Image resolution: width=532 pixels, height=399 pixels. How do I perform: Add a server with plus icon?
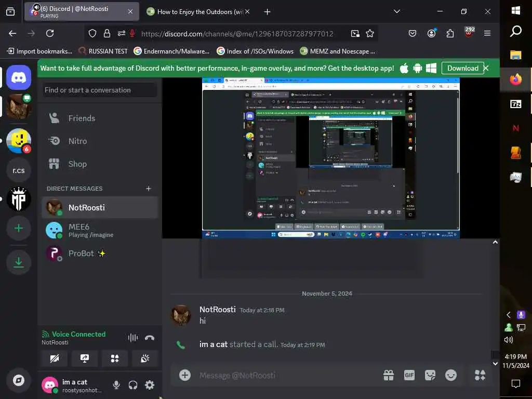pos(19,229)
